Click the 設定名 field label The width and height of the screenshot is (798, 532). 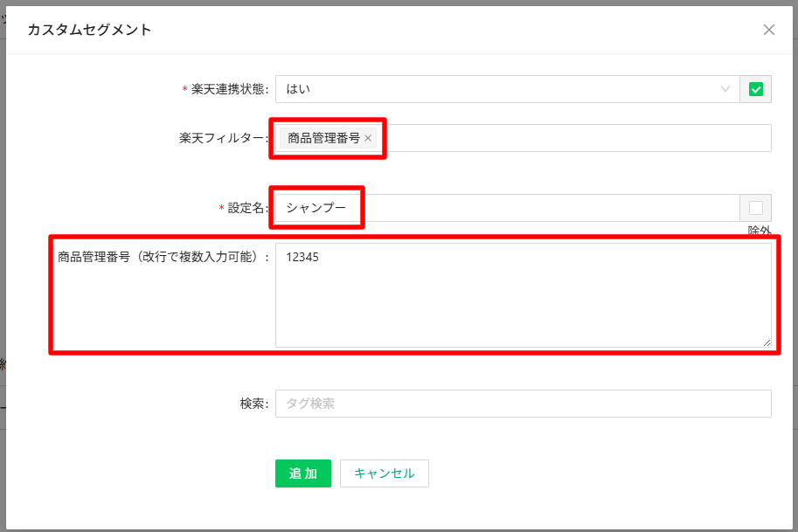coord(246,208)
